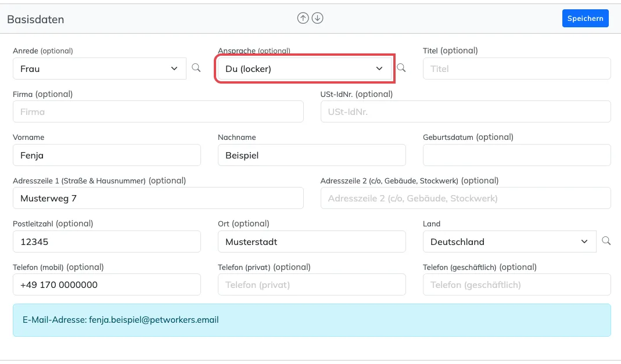This screenshot has height=364, width=621.
Task: Click the search icon next to Anrede
Action: [196, 68]
